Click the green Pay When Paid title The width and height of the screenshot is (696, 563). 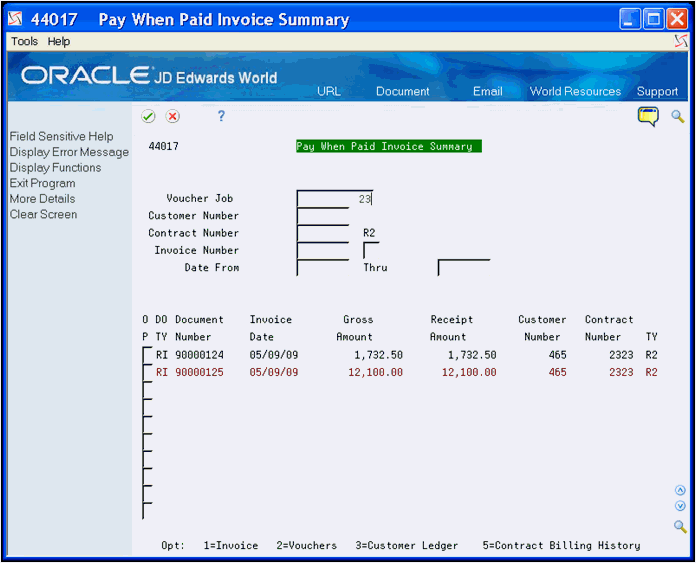[x=389, y=146]
